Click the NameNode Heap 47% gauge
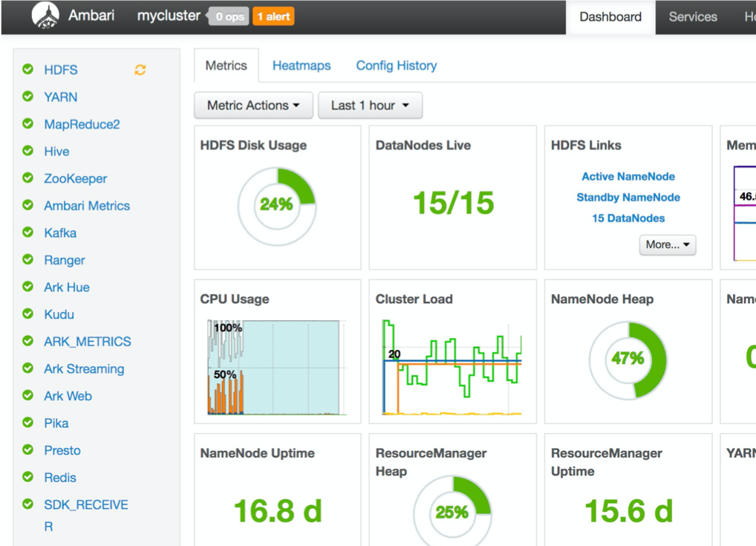Viewport: 756px width, 546px height. [x=628, y=360]
